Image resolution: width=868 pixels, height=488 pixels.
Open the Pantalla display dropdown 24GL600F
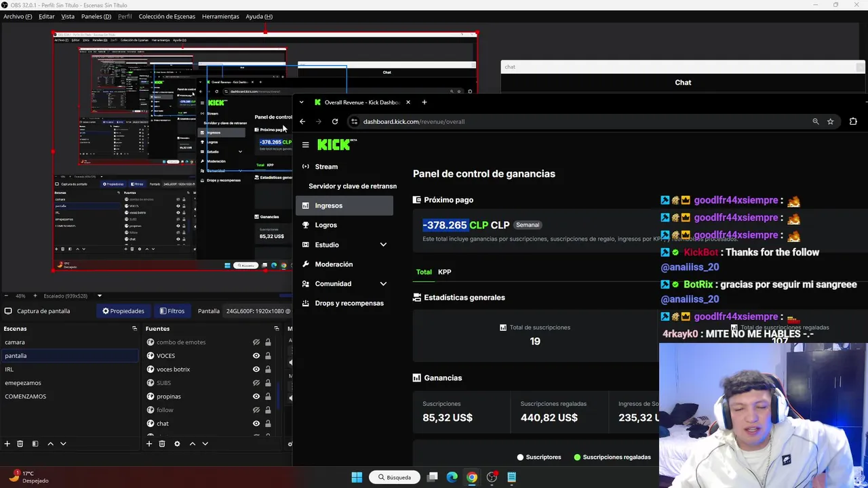coord(258,311)
